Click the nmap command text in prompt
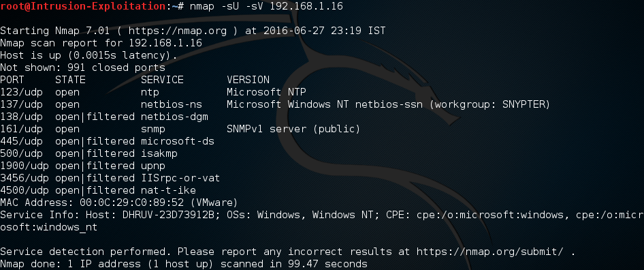Screen dimensions: 644x270 (x=266, y=6)
